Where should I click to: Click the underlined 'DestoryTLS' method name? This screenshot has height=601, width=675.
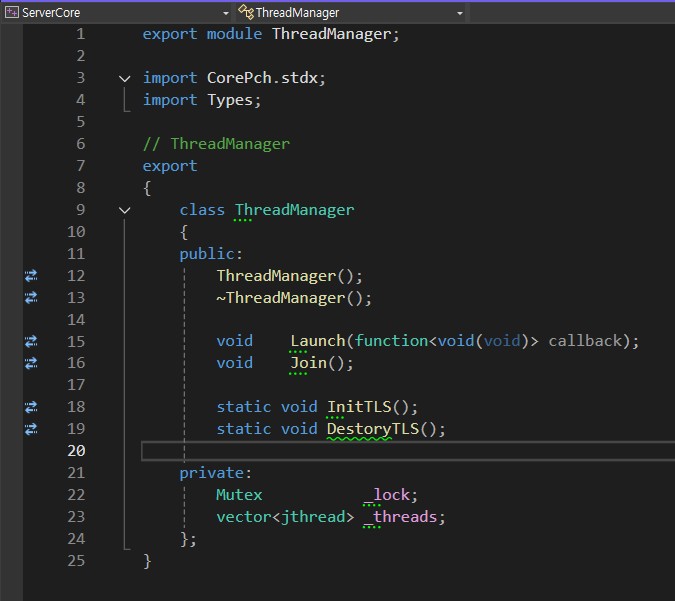(373, 429)
